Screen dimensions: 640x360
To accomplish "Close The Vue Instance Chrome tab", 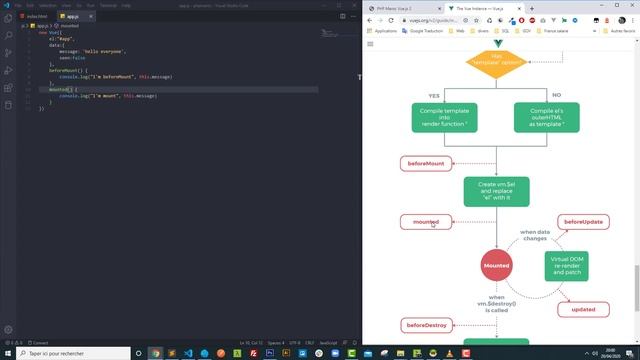I will (x=519, y=9).
